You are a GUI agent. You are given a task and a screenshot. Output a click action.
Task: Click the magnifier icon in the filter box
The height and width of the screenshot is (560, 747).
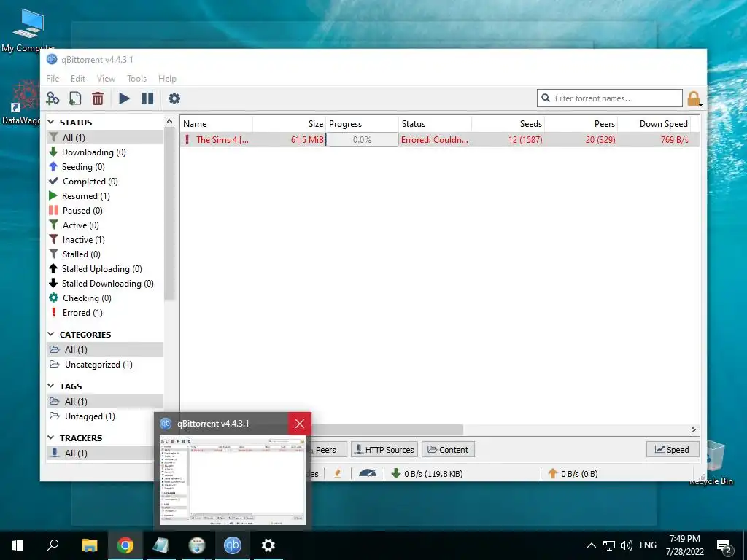(546, 98)
